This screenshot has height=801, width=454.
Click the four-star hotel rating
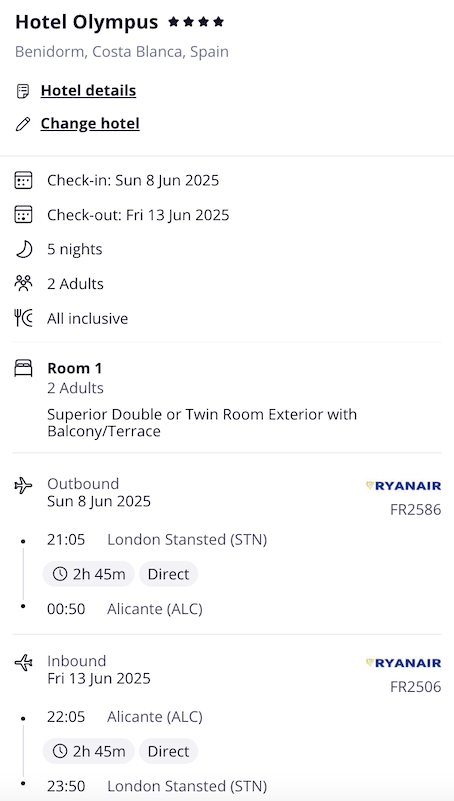click(196, 22)
